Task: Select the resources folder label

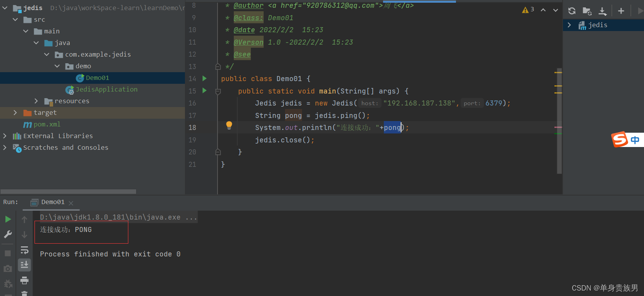Action: pos(72,101)
